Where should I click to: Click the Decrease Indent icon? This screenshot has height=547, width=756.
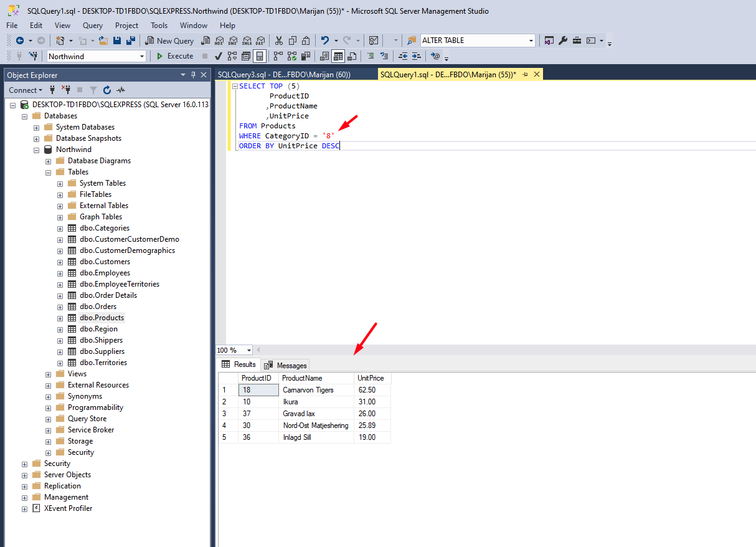tap(402, 56)
